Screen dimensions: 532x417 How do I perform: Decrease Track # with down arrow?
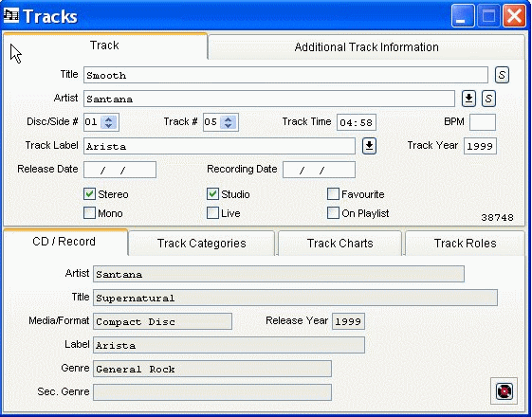(x=229, y=125)
